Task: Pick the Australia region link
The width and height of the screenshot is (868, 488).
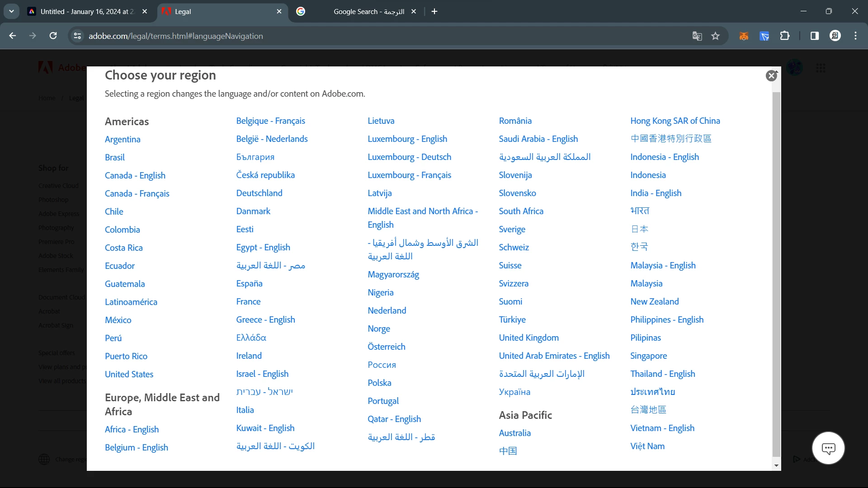Action: 514,433
